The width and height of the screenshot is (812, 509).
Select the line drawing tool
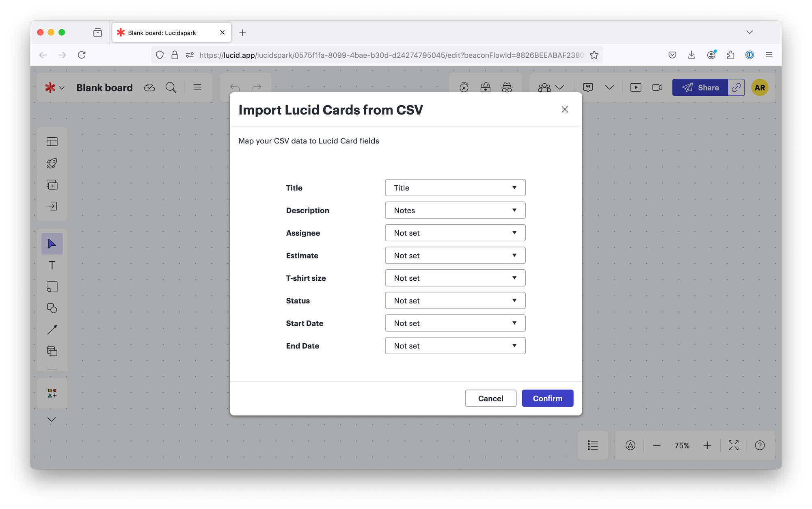52,330
